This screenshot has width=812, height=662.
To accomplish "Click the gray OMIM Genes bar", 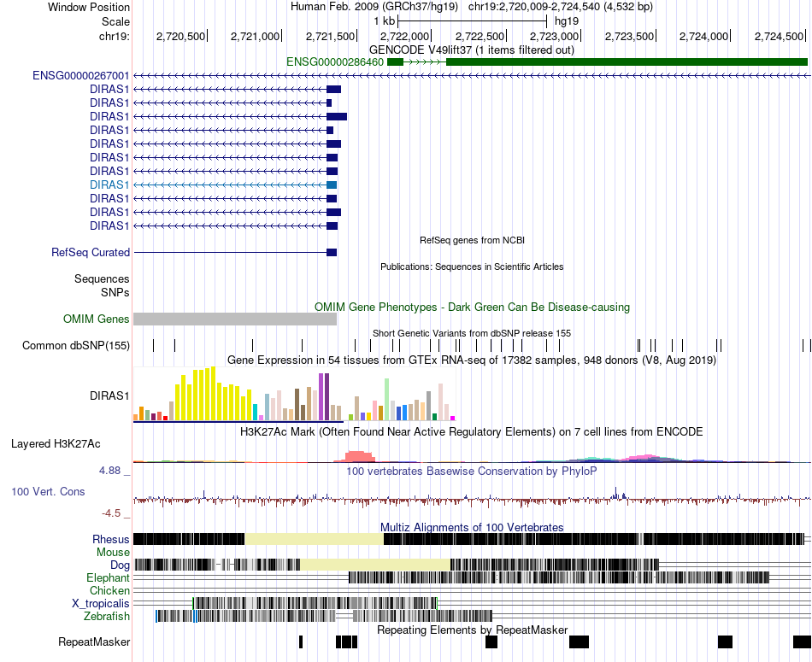I will tap(235, 319).
